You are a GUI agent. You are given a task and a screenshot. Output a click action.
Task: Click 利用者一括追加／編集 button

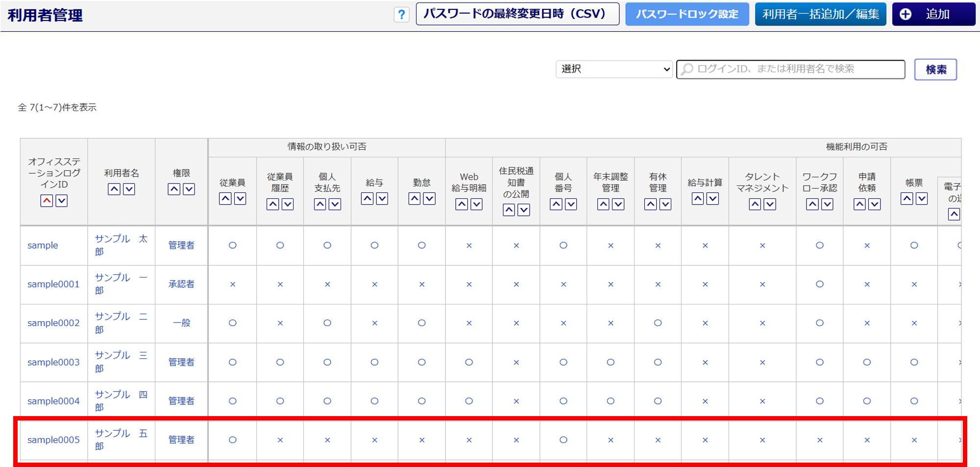click(x=820, y=14)
